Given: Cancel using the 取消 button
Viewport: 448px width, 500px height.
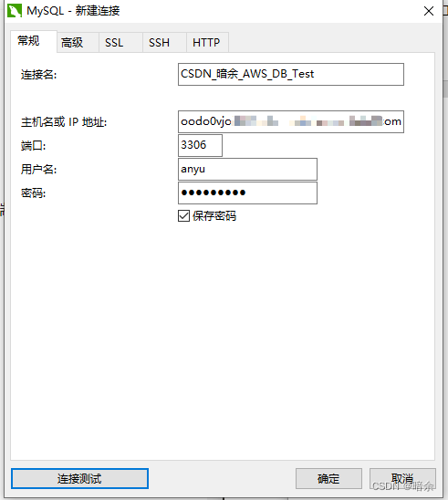Looking at the screenshot, I should [x=402, y=478].
